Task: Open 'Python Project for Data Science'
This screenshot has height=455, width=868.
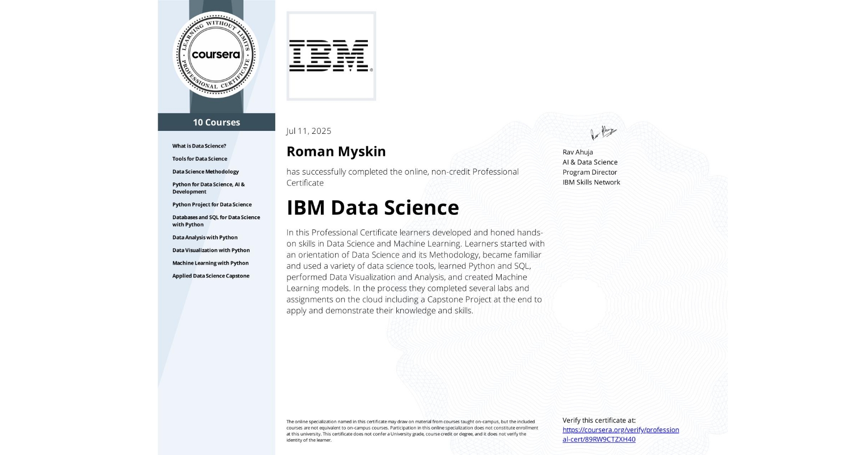Action: (x=212, y=204)
